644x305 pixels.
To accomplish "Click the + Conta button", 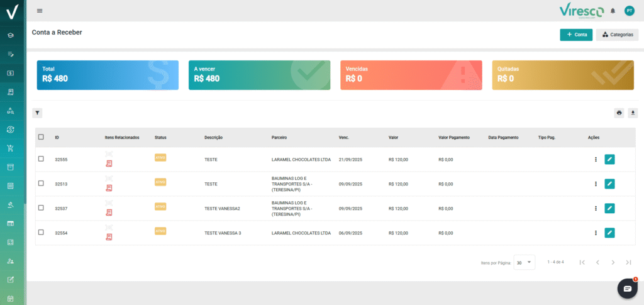I will pyautogui.click(x=576, y=35).
